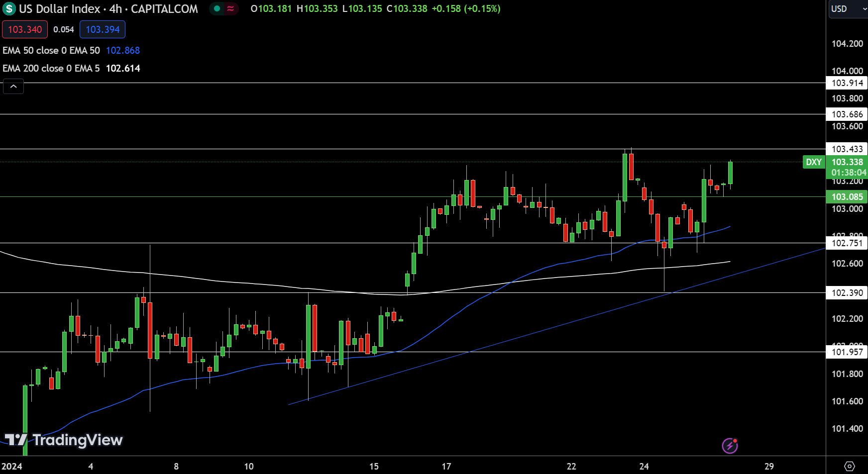Click the blue buy price 103.394 button
868x474 pixels.
click(x=103, y=29)
